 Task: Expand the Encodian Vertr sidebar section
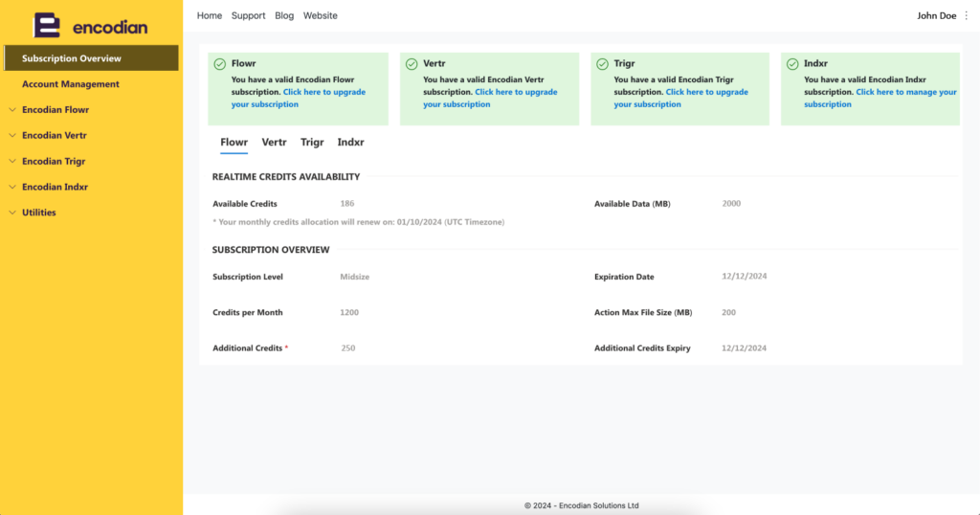[55, 136]
